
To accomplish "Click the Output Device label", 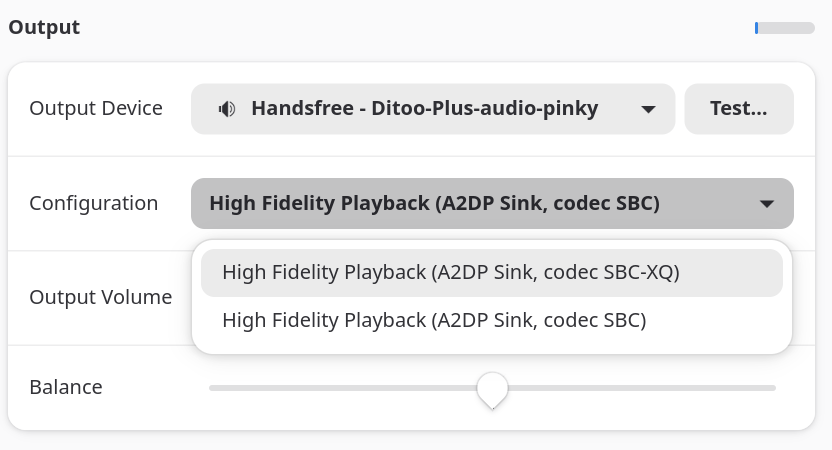I will point(96,109).
